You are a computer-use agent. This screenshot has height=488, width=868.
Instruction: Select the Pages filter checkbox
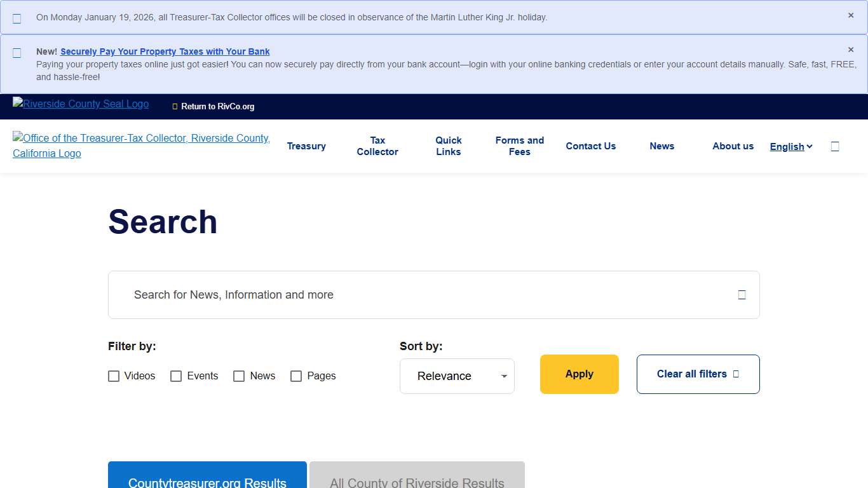[x=296, y=376]
